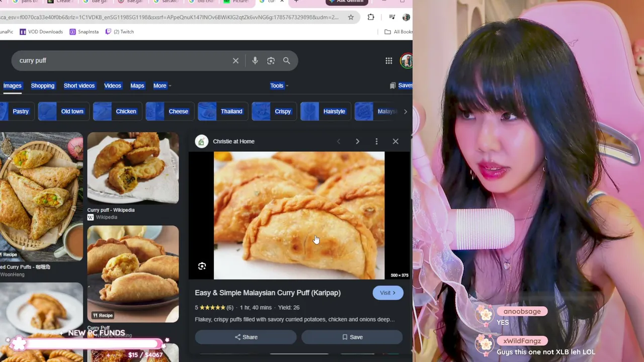Filter images by the Malaysia chip
Image resolution: width=644 pixels, height=362 pixels.
(376, 112)
